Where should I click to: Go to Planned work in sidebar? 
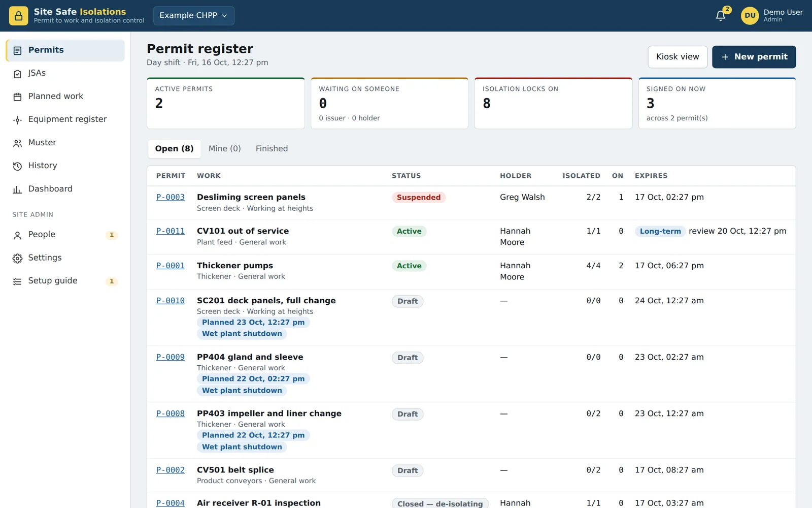[x=65, y=97]
